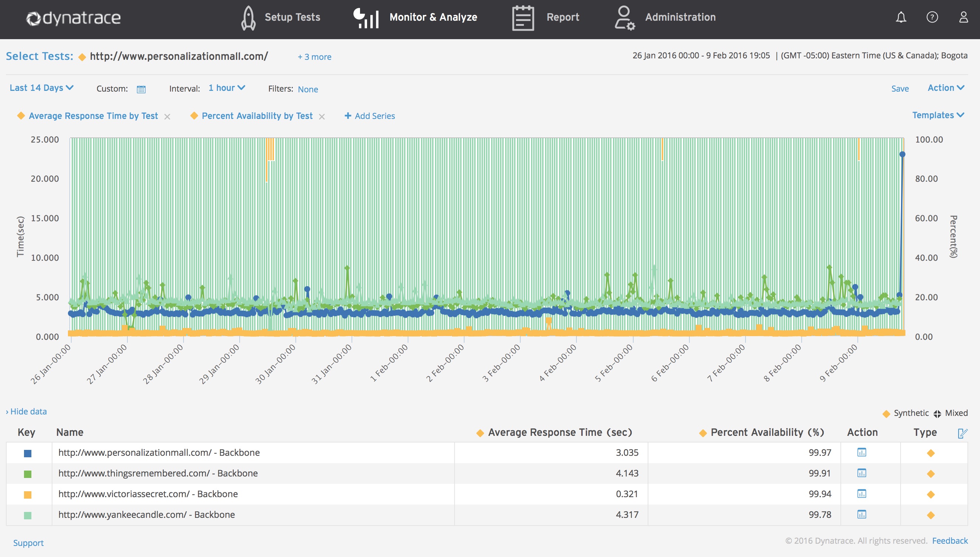Go to Report menu
Viewport: 980px width, 557px height.
tap(563, 17)
